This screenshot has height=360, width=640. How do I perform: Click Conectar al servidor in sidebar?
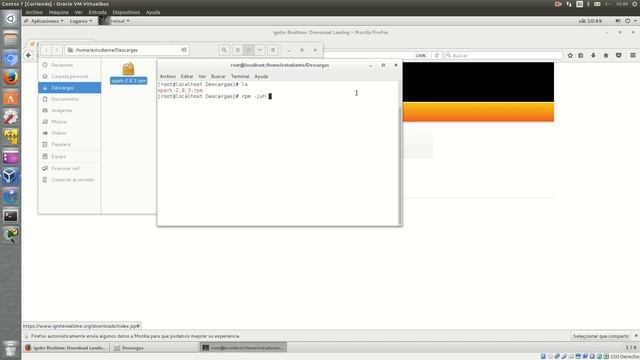(70, 180)
